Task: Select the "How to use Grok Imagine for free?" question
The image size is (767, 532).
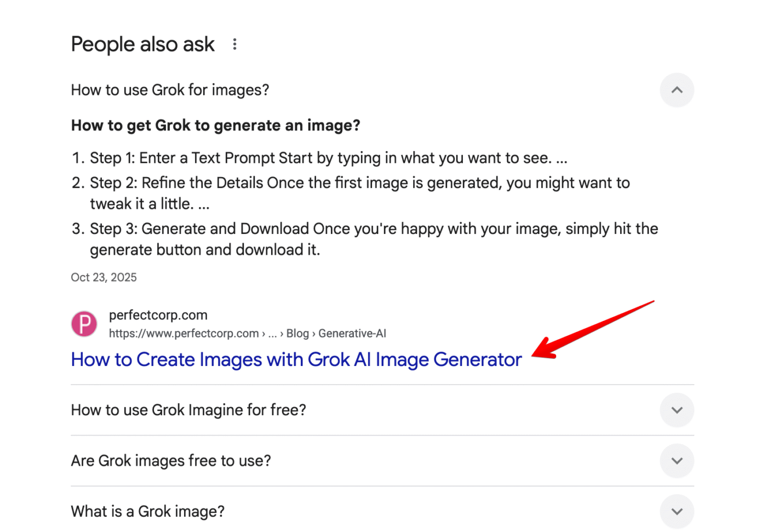Action: point(188,410)
